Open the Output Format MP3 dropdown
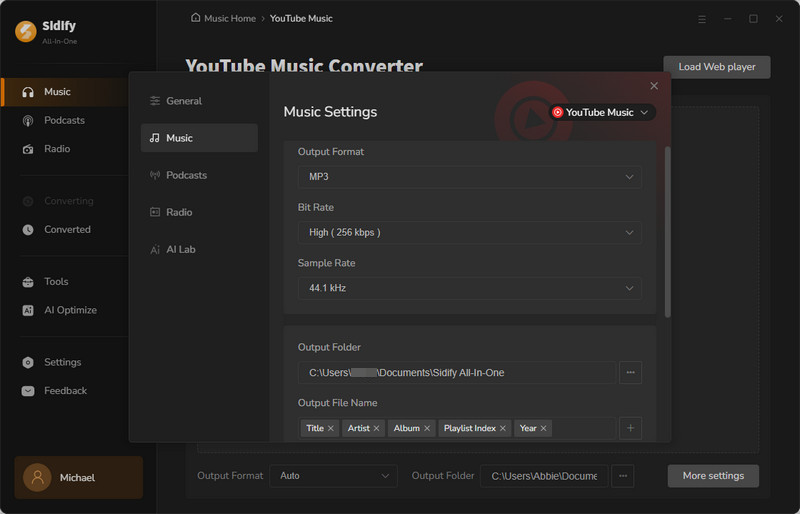 point(469,177)
